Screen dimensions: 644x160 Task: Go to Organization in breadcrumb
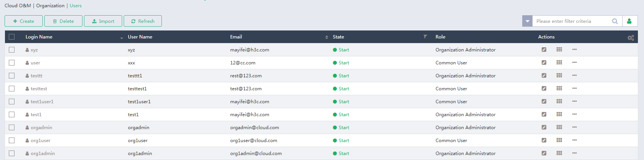[50, 6]
